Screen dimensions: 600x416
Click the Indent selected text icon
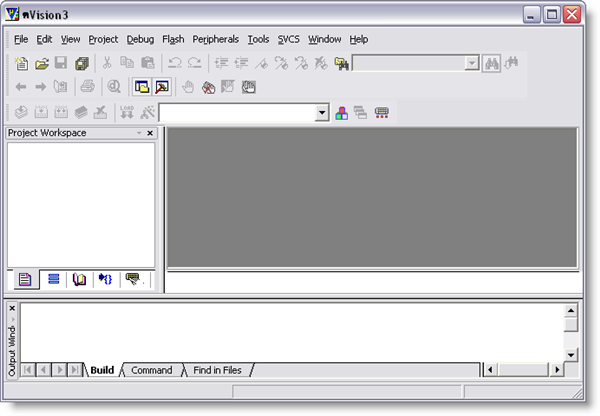[221, 63]
